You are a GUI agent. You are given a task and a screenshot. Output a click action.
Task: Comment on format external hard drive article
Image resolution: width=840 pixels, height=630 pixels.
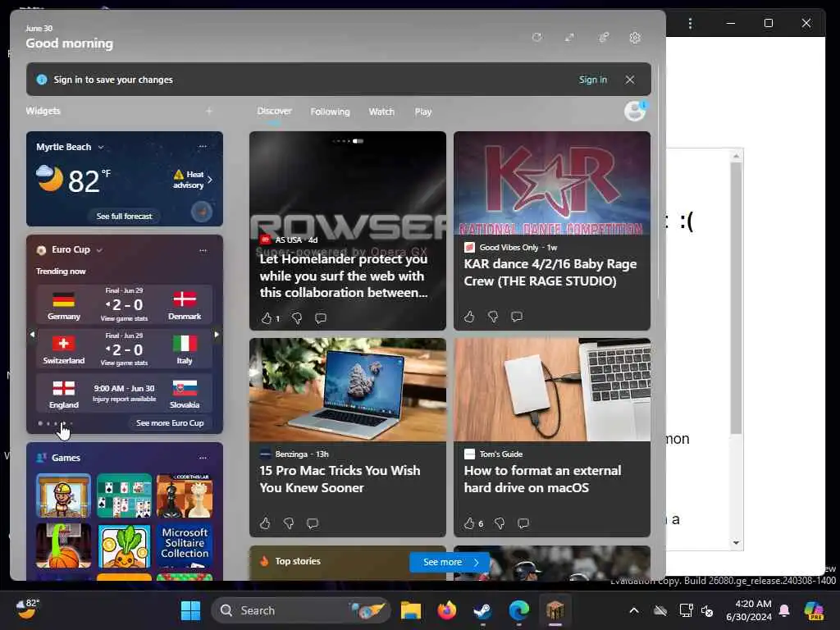coord(523,523)
